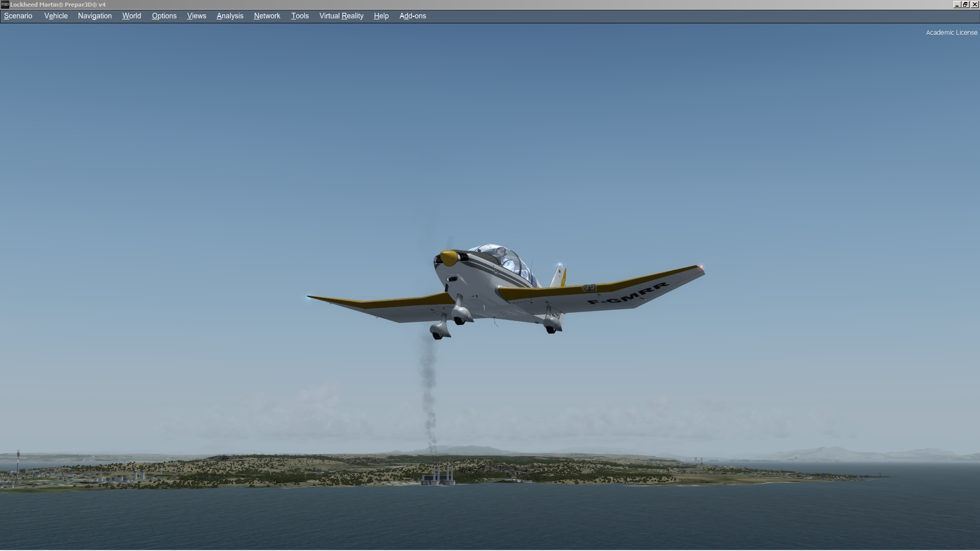Viewport: 980px width, 551px height.
Task: Click the Prepar3D app icon in title bar
Action: click(x=5, y=4)
